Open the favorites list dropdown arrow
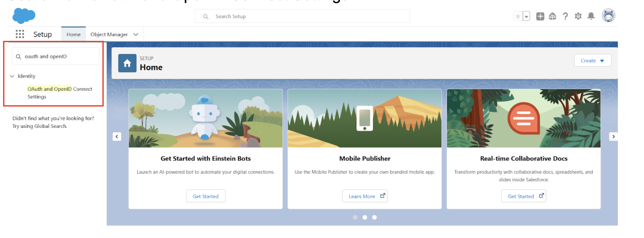 pos(526,16)
